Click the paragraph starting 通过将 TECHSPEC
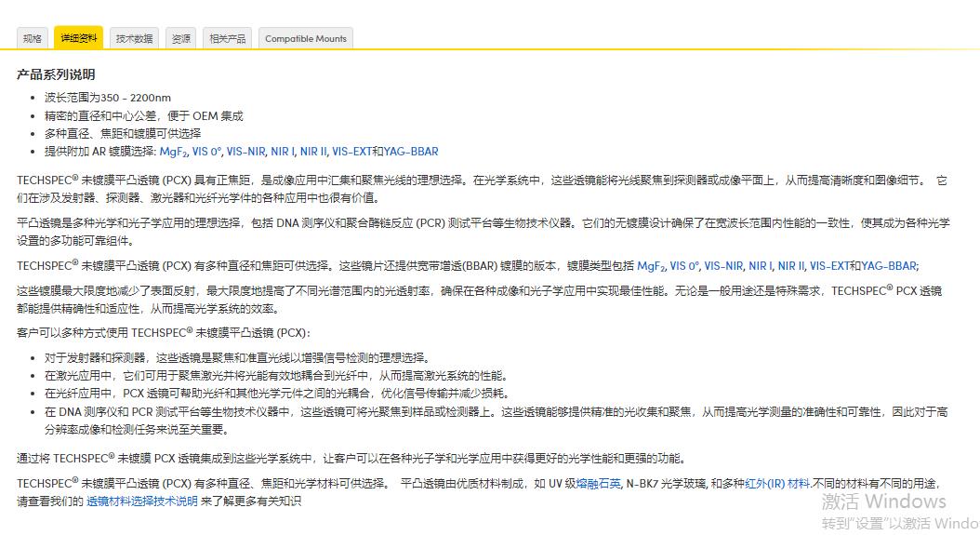This screenshot has width=980, height=535. (x=352, y=459)
